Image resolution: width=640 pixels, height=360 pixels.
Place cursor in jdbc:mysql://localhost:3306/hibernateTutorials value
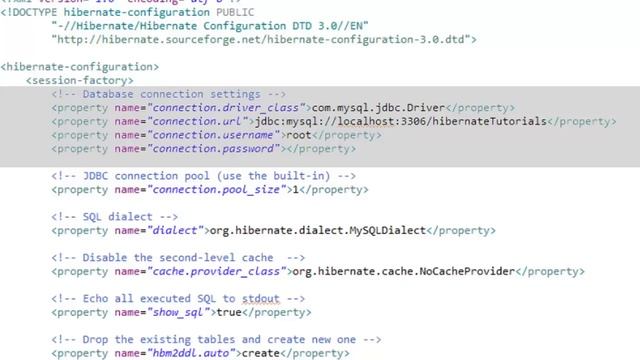point(401,122)
